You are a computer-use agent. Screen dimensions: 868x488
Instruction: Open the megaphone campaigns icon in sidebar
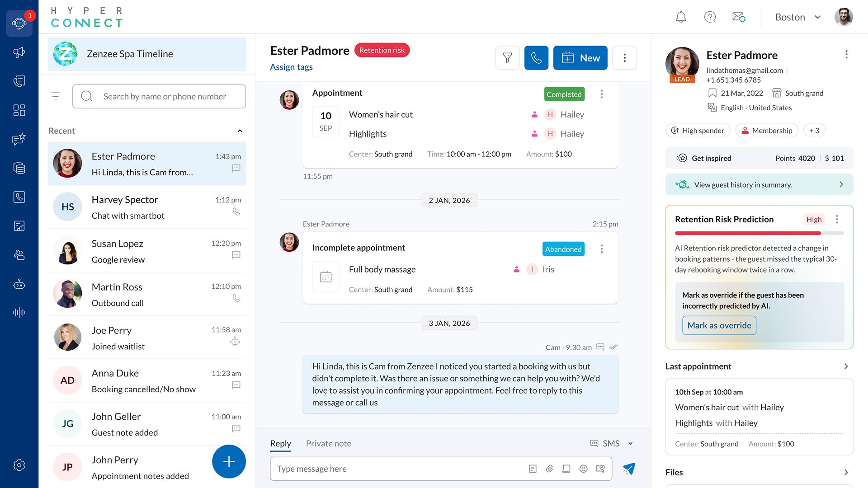coord(19,52)
